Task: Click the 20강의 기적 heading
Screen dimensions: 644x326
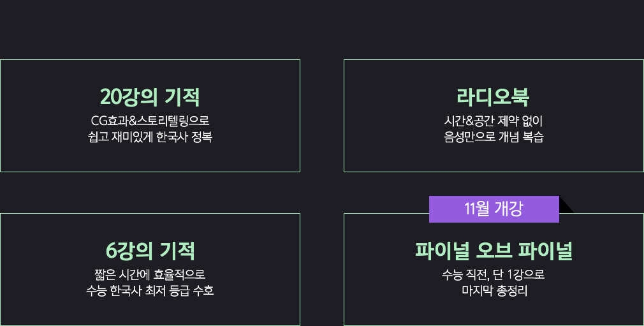Action: [x=150, y=97]
